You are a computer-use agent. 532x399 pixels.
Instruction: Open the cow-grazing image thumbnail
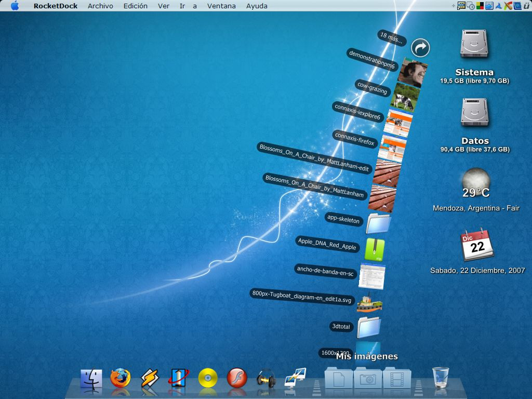405,98
